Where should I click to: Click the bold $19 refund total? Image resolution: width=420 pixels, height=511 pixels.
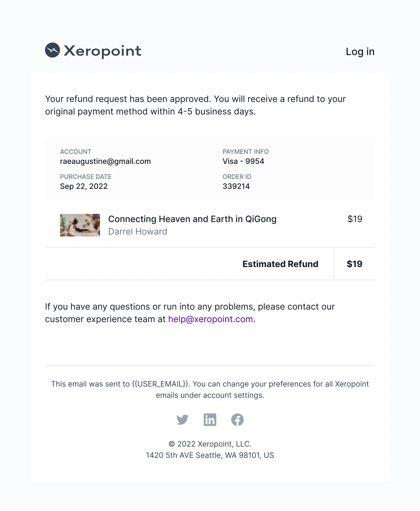(x=355, y=264)
